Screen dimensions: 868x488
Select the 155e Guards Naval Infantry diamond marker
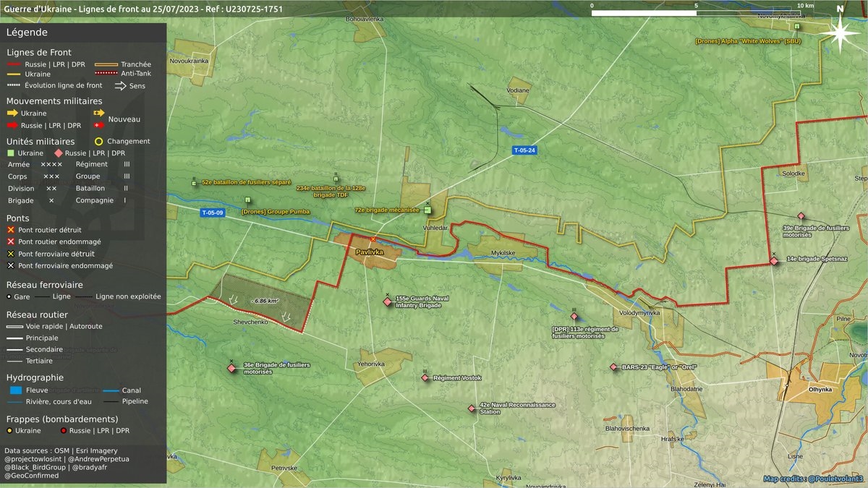(x=388, y=301)
